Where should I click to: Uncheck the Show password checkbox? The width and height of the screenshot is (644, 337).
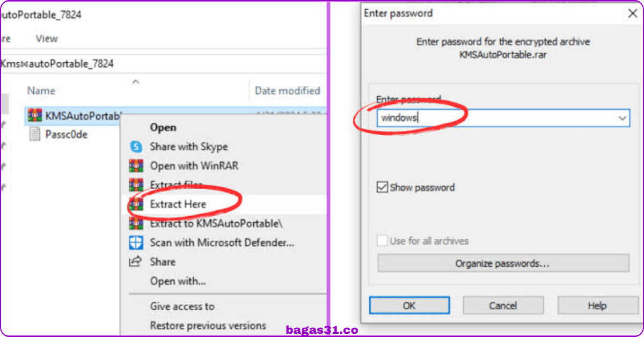(x=382, y=187)
